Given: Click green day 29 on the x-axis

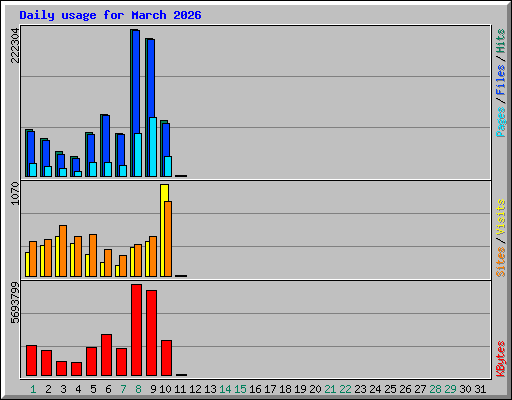Looking at the screenshot, I should pyautogui.click(x=450, y=389).
